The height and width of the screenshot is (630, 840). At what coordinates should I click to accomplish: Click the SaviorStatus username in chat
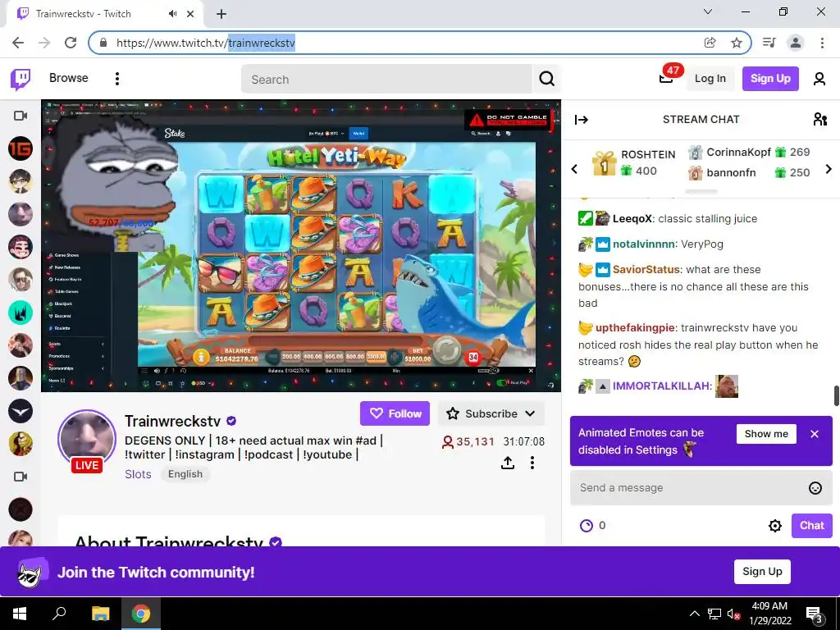(646, 269)
